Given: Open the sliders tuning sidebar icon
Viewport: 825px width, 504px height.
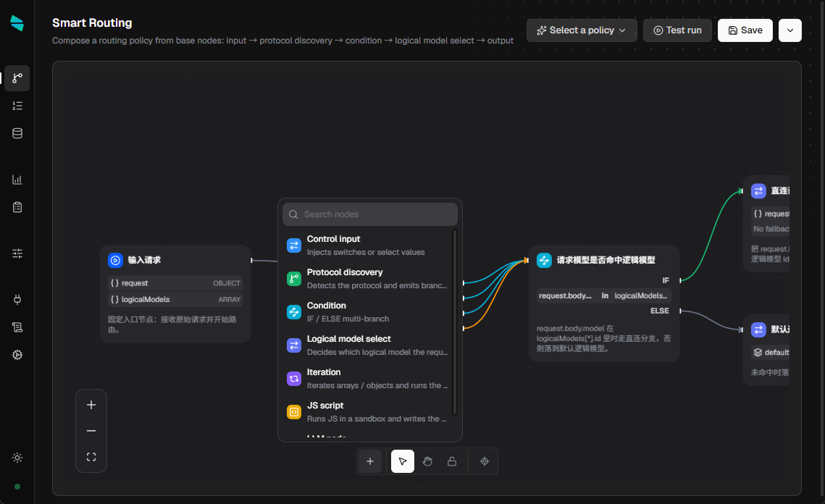Looking at the screenshot, I should point(17,253).
